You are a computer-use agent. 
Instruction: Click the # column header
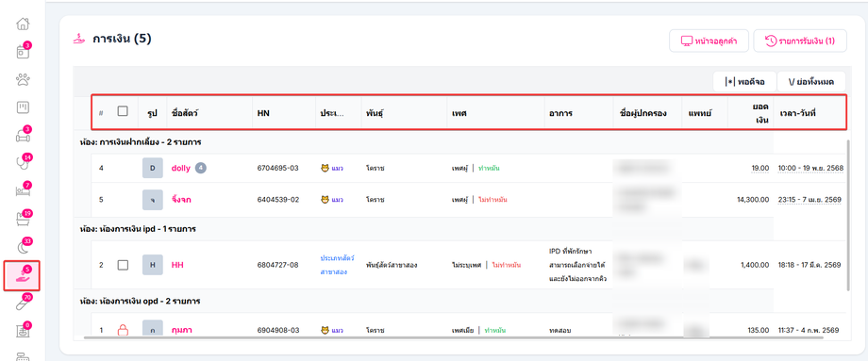point(101,113)
